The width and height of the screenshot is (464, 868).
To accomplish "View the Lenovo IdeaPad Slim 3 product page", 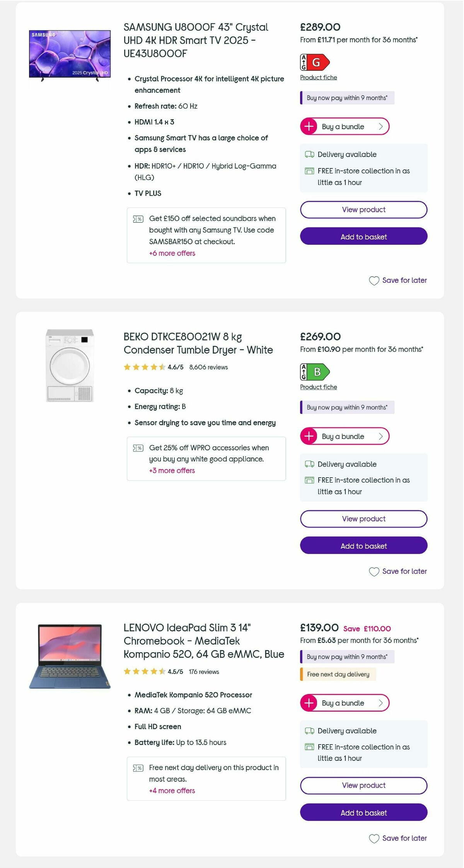I will coord(363,786).
